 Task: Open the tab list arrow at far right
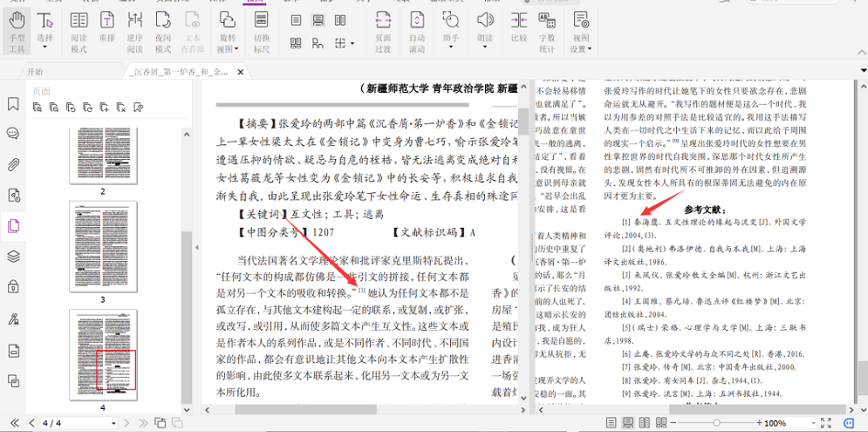tap(863, 71)
